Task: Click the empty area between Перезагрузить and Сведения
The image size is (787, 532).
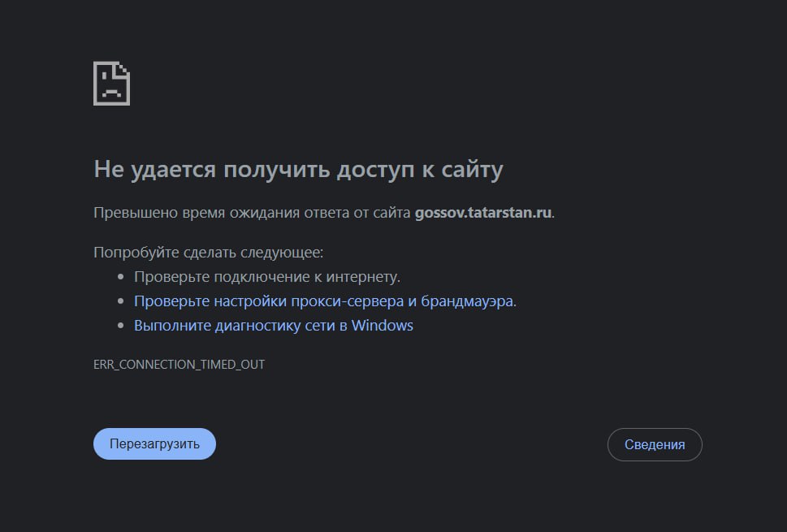Action: pyautogui.click(x=410, y=444)
